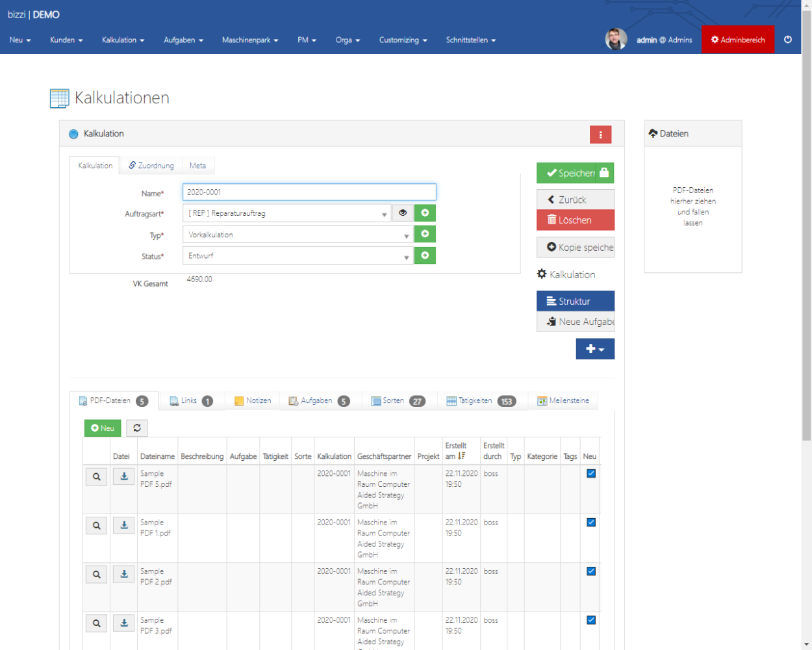Click the Zurück button
Image resolution: width=812 pixels, height=650 pixels.
pos(576,200)
